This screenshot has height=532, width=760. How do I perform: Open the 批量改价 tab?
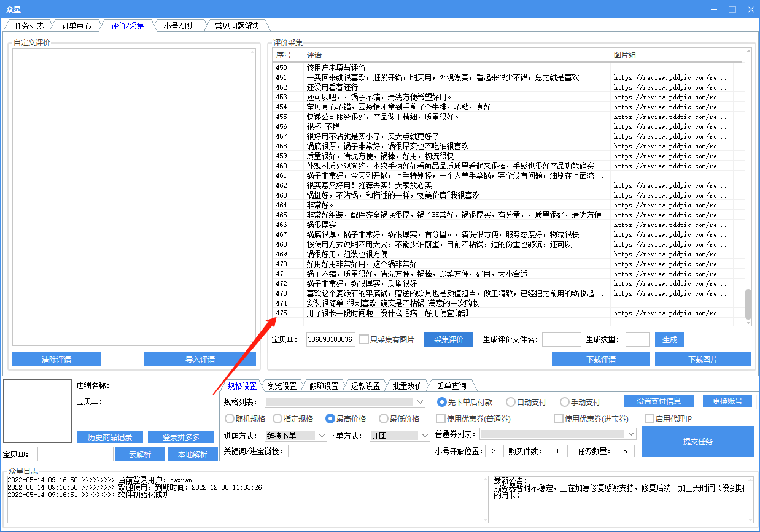point(407,386)
